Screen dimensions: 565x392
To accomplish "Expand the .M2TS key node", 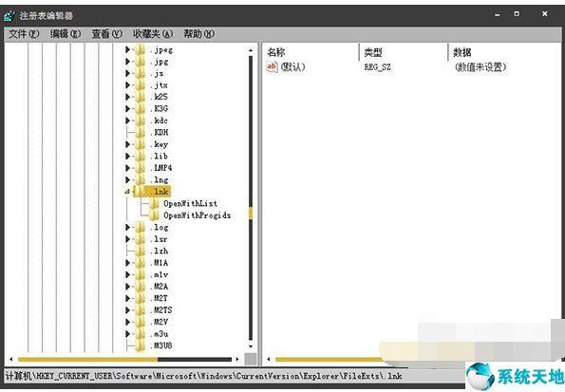I will tap(127, 309).
